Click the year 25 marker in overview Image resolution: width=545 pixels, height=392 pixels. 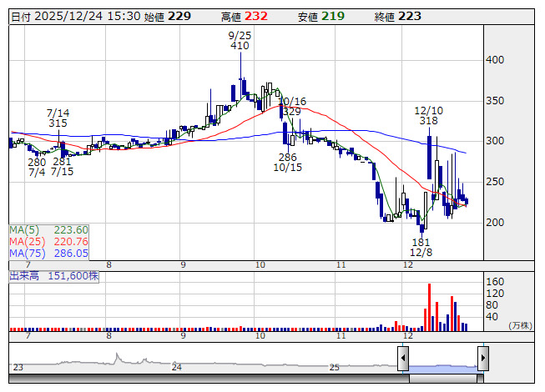pyautogui.click(x=335, y=367)
